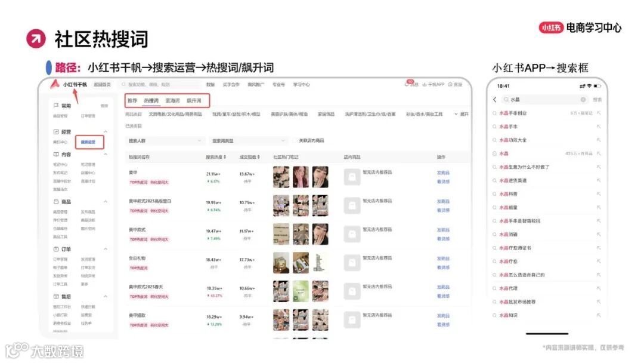Collapse the 订单 sidebar section
This screenshot has width=644, height=363.
click(x=106, y=249)
